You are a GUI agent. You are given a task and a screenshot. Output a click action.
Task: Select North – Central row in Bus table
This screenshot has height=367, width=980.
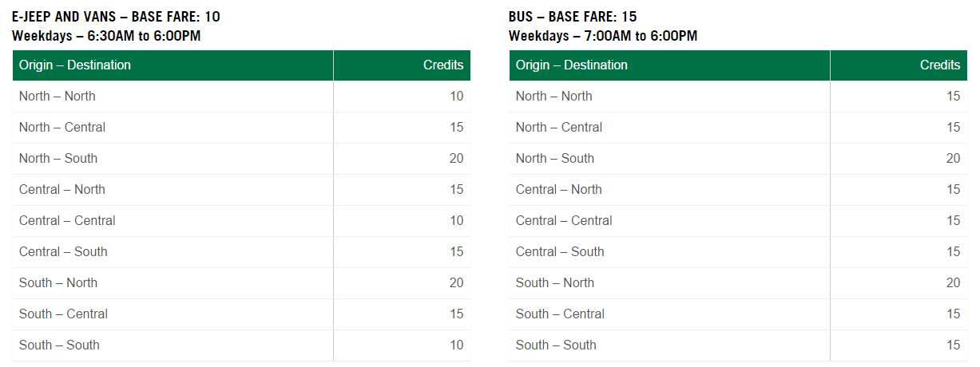tap(559, 128)
